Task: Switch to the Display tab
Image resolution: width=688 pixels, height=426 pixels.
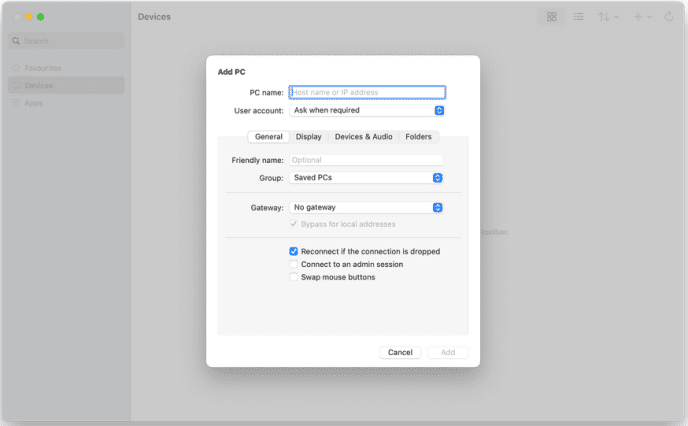Action: tap(308, 137)
